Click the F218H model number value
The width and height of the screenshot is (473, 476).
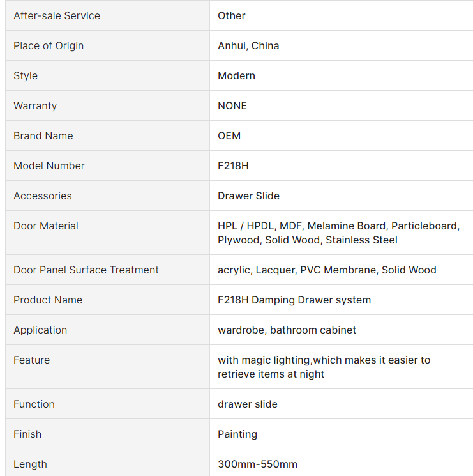(233, 165)
